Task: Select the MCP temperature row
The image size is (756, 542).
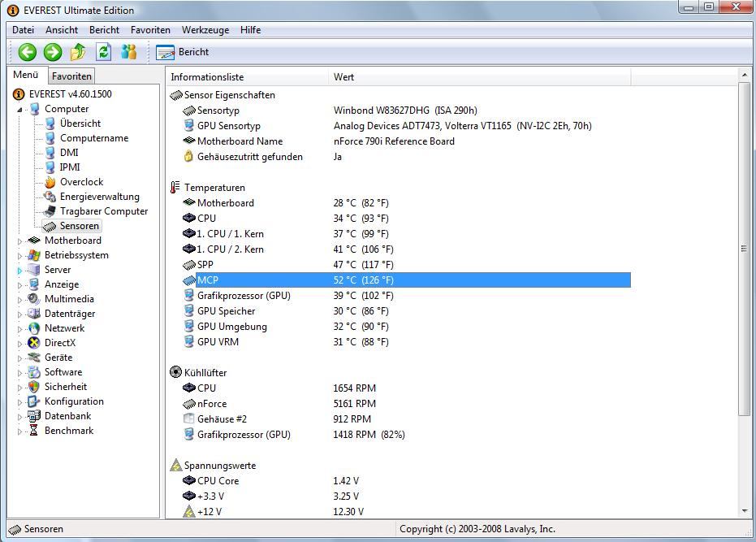Action: click(407, 280)
